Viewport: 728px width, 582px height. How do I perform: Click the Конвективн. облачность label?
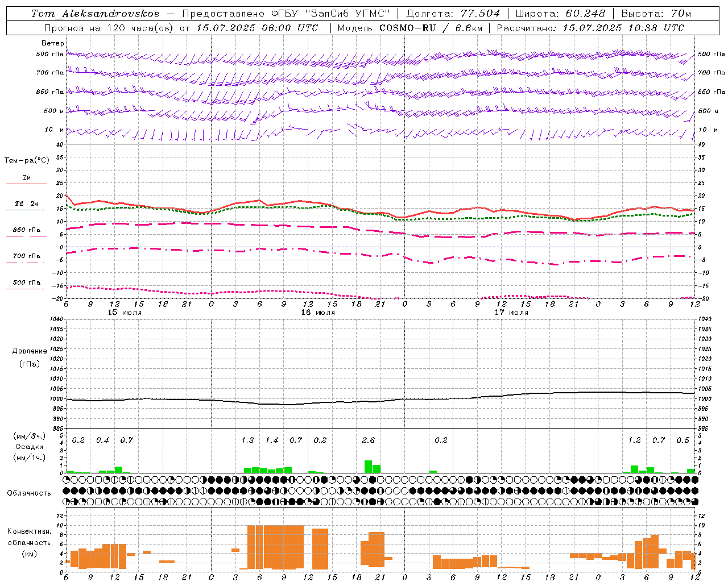click(29, 537)
